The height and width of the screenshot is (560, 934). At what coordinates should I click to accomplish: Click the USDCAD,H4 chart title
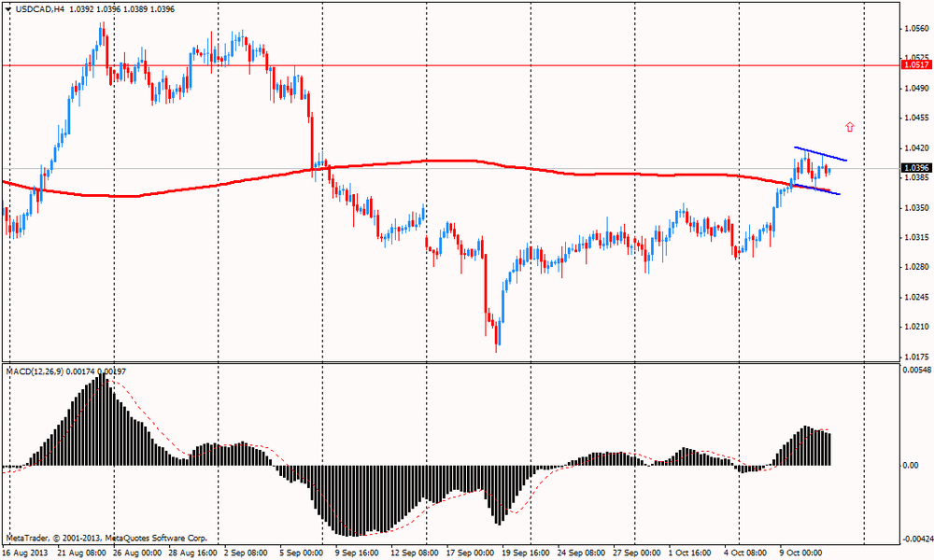(39, 9)
